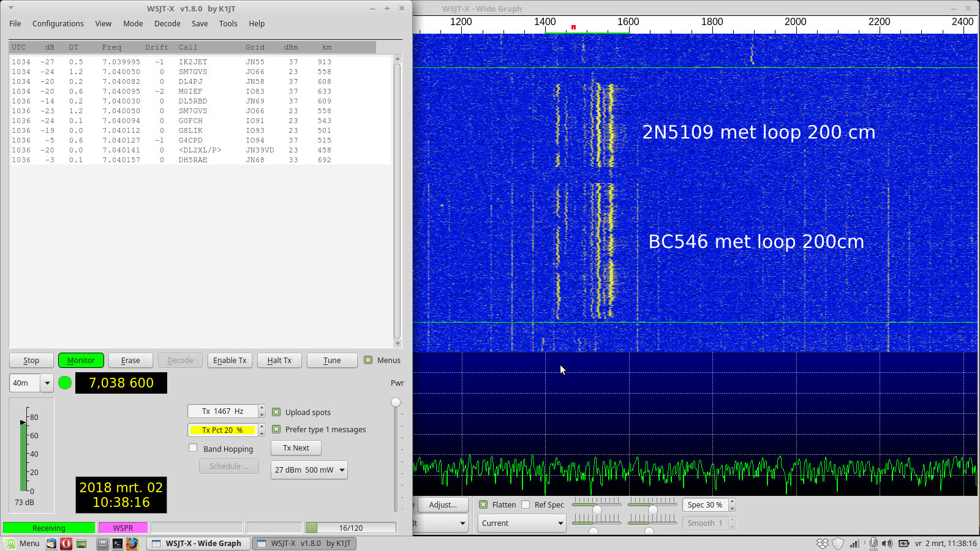Open the Current spectrum dropdown
The width and height of the screenshot is (980, 551).
click(x=560, y=523)
